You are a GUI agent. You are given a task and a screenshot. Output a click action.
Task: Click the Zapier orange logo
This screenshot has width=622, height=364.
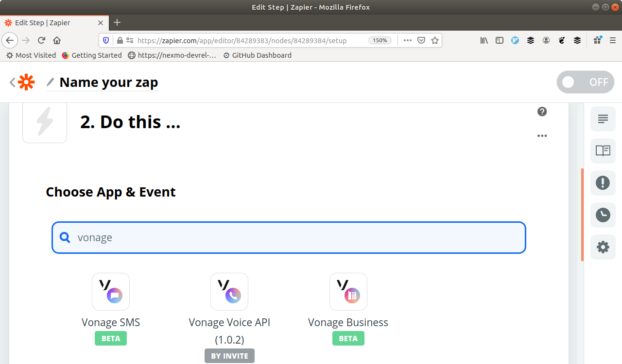pyautogui.click(x=26, y=82)
